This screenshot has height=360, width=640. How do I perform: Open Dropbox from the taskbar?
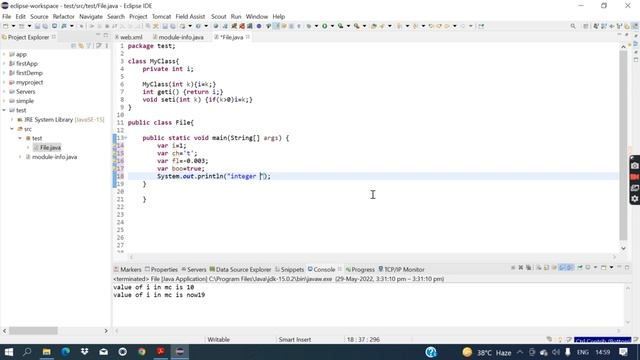point(84,352)
